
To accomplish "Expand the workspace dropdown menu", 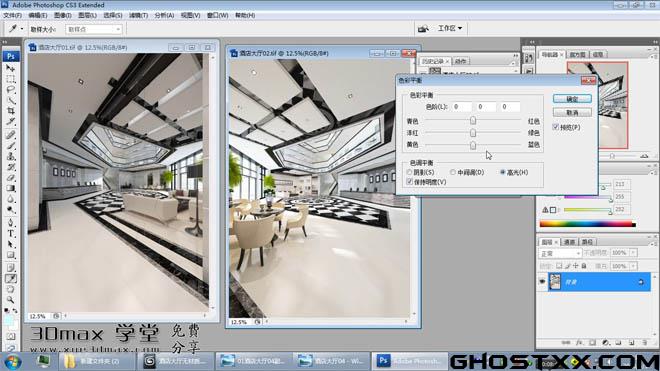I will tap(450, 28).
